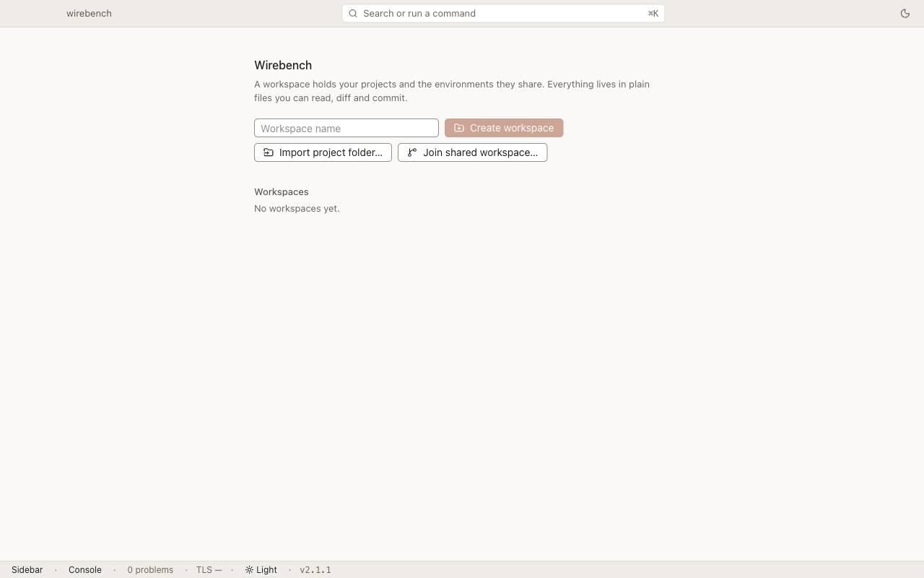Open Import project folder dialog
The height and width of the screenshot is (578, 924).
click(323, 152)
